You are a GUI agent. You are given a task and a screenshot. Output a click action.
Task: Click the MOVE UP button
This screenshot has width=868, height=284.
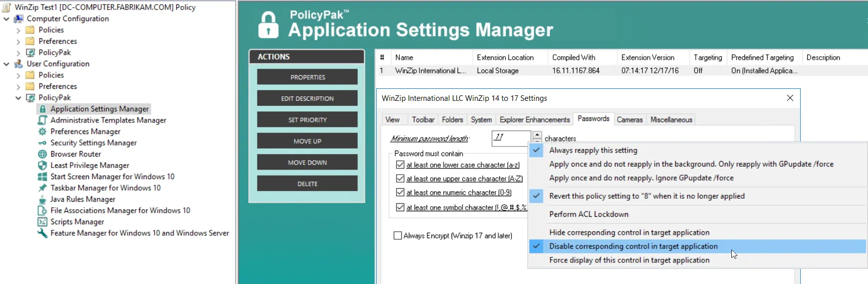[x=307, y=141]
